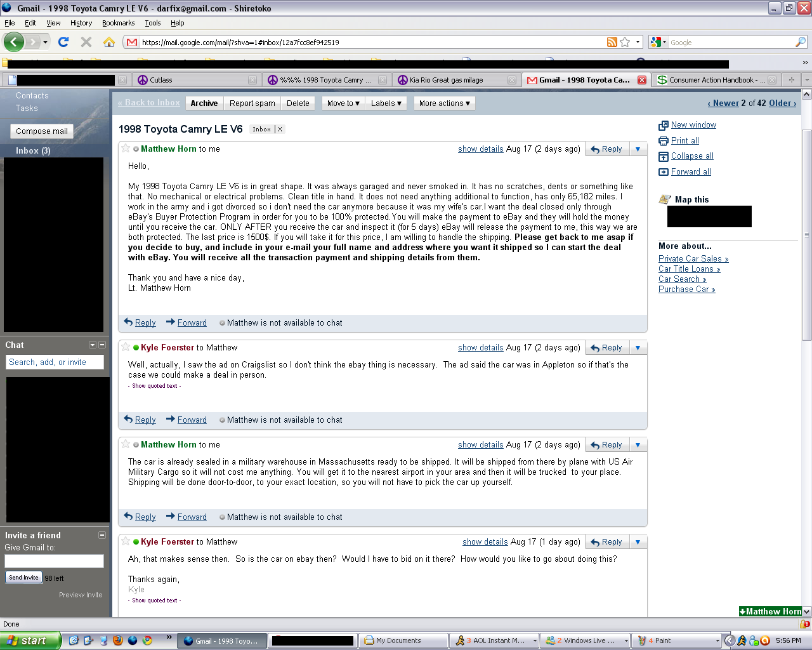
Task: Open reply options arrow on first message
Action: (638, 149)
